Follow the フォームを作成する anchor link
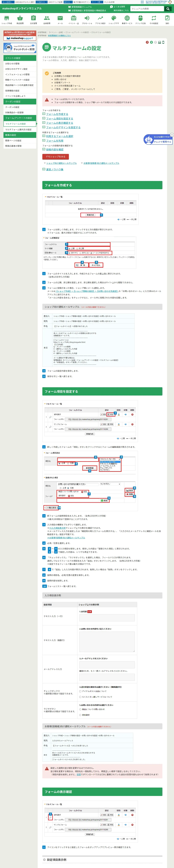Image resolution: width=174 pixels, height=868 pixels. point(57,114)
